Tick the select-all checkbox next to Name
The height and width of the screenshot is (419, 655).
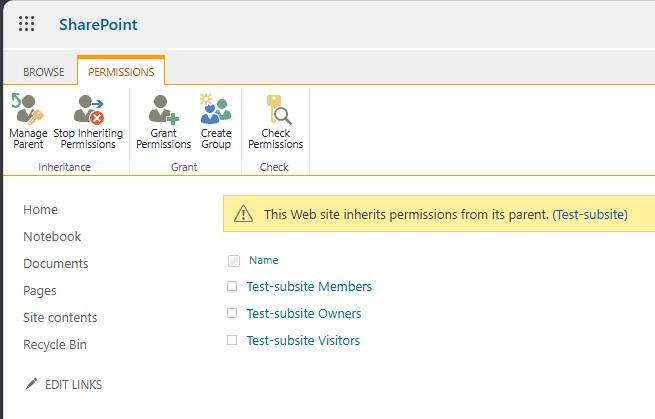click(x=234, y=261)
